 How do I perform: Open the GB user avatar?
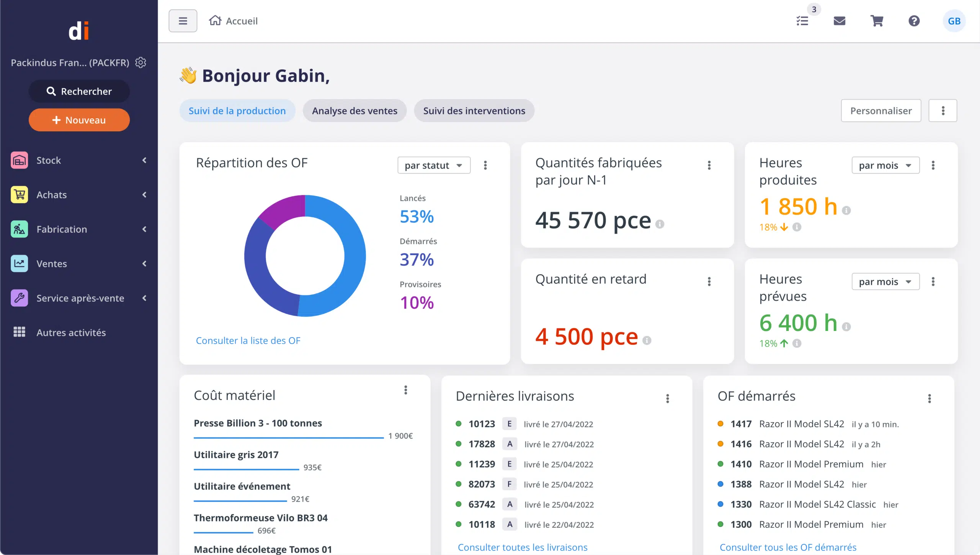tap(954, 21)
